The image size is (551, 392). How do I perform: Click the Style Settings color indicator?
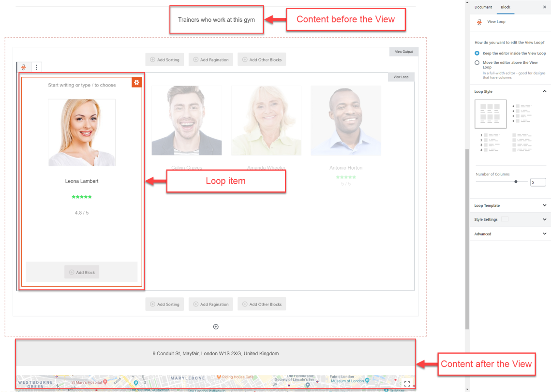505,219
